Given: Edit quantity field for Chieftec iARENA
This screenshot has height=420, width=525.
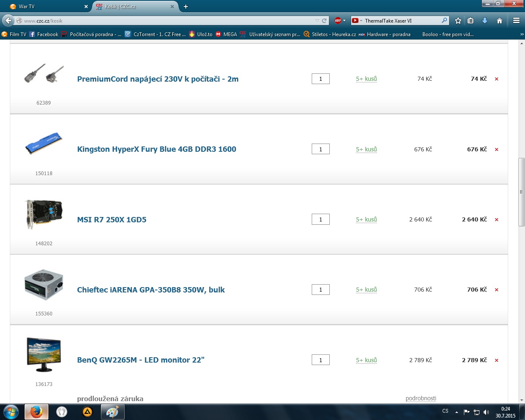Looking at the screenshot, I should coord(321,290).
